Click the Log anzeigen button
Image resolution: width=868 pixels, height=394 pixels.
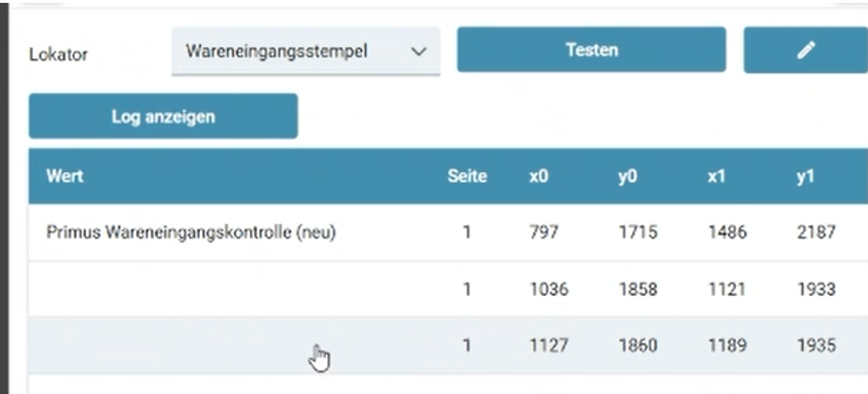point(163,117)
